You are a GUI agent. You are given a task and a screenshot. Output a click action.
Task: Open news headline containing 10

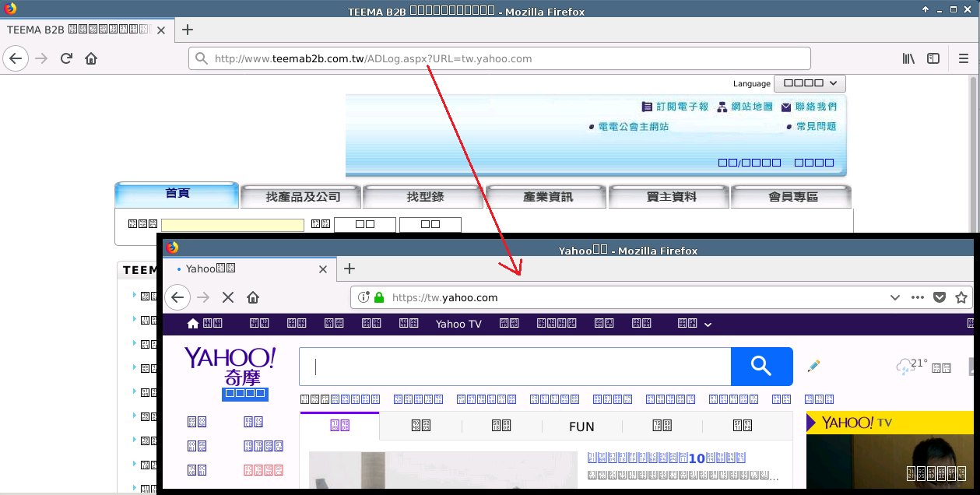coord(666,458)
